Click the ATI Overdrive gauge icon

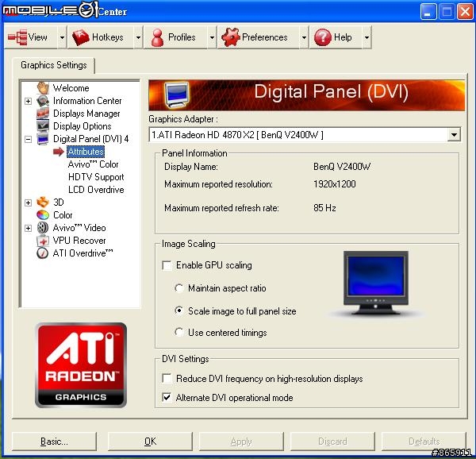[x=43, y=253]
